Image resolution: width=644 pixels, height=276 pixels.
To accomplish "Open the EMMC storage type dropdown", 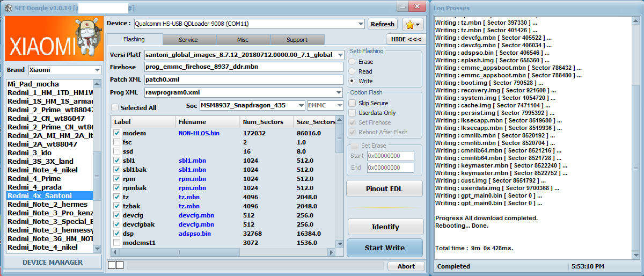I will click(339, 105).
